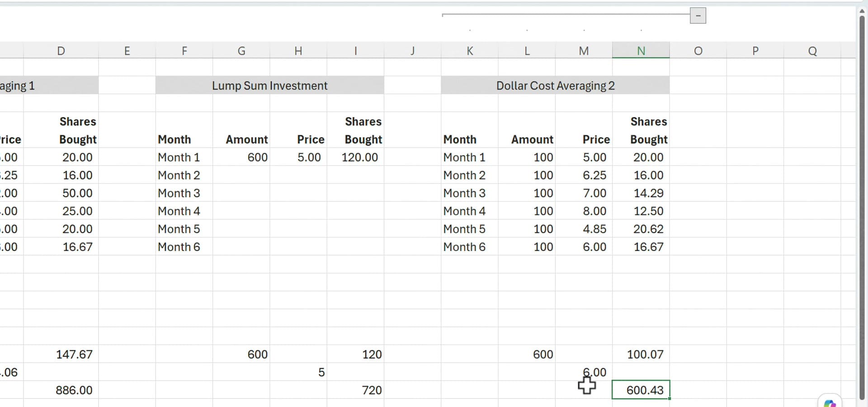Select column F header
The height and width of the screenshot is (407, 868).
[x=184, y=51]
